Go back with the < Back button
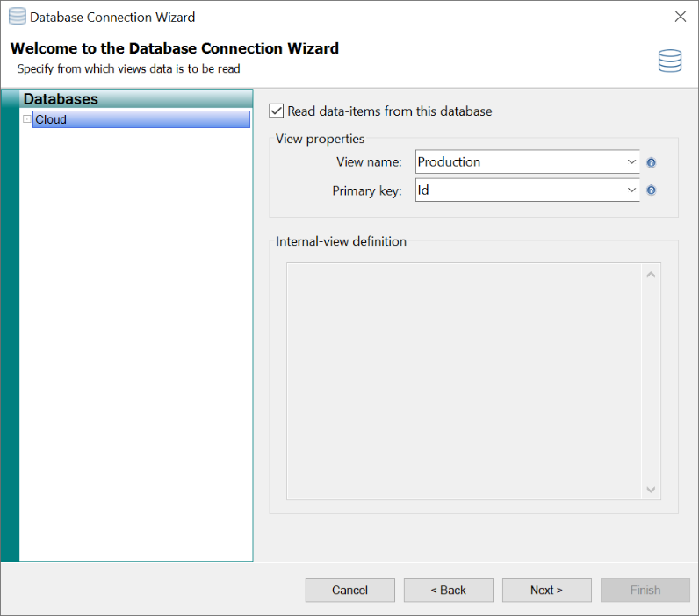Screen dimensions: 699x616 448,590
